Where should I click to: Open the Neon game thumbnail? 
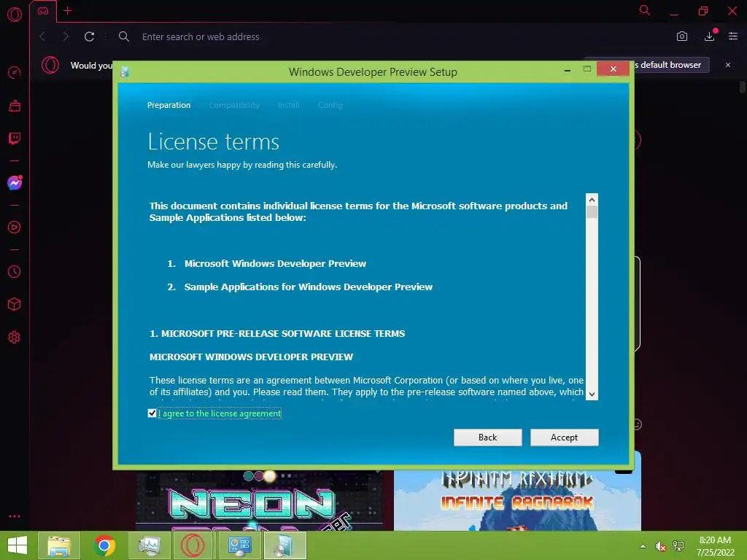point(259,500)
